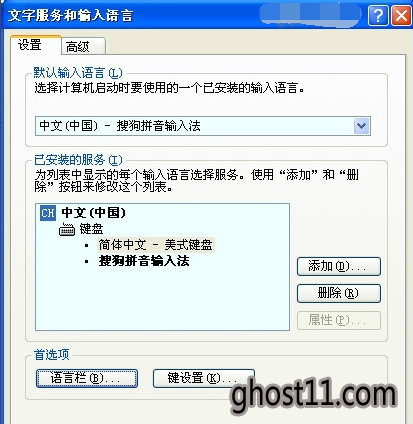Open 语言栏(B)... preferences
The width and height of the screenshot is (413, 424).
[87, 378]
